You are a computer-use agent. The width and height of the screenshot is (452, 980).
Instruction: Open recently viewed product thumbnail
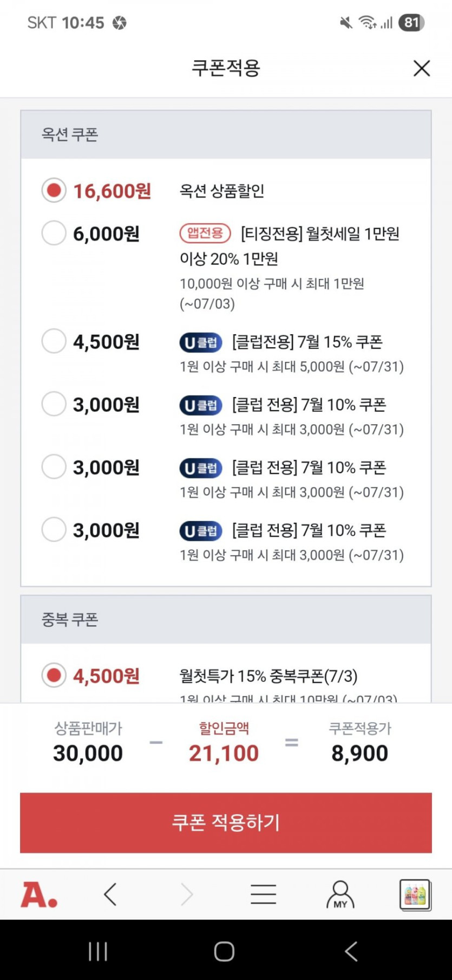click(415, 894)
